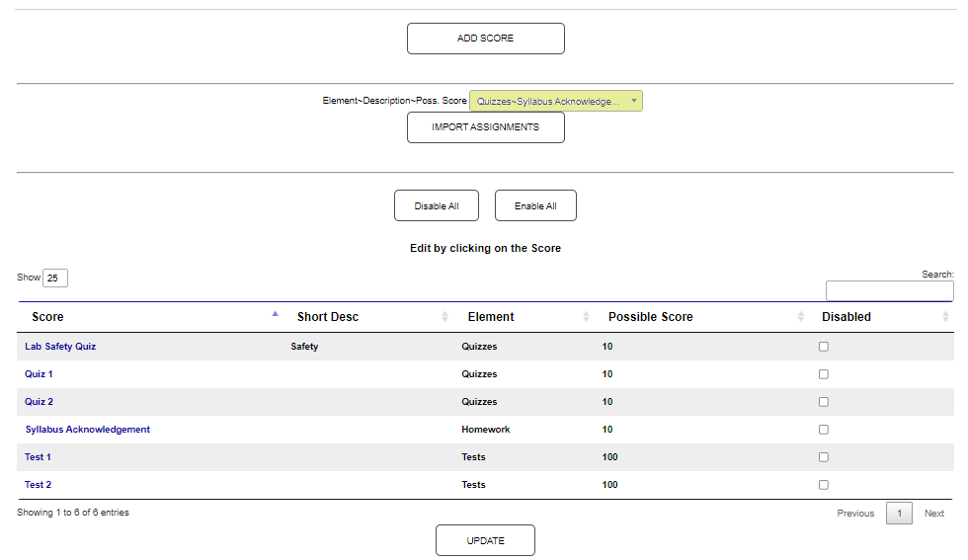The image size is (968, 560).
Task: Toggle Disabled checkbox for Syllabus Acknowledgement
Action: [x=824, y=430]
